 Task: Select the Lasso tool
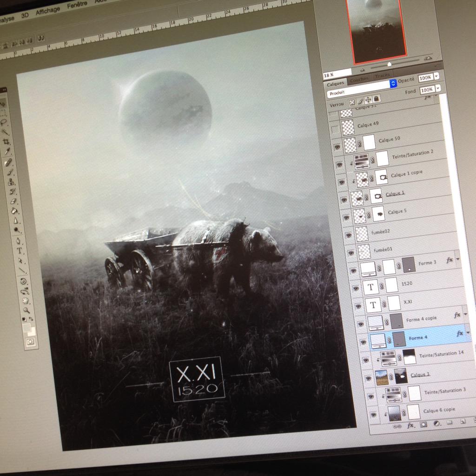tap(4, 122)
